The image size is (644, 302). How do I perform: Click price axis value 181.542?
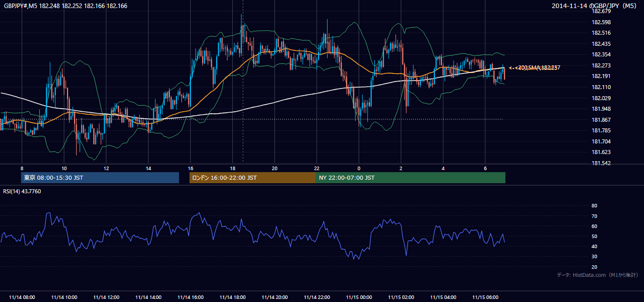tap(601, 163)
